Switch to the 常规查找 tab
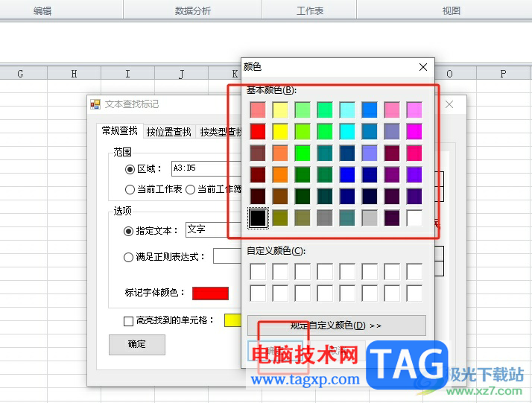Viewport: 532px width, 403px height. 120,130
